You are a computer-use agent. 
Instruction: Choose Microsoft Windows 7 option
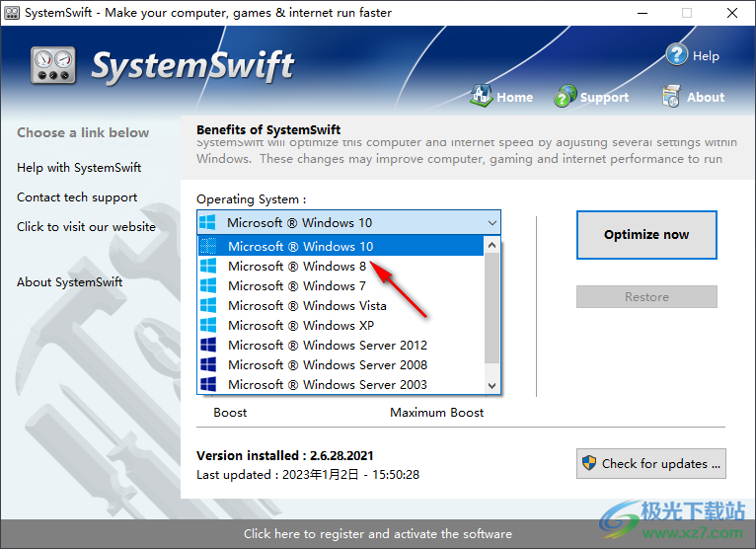click(x=340, y=286)
